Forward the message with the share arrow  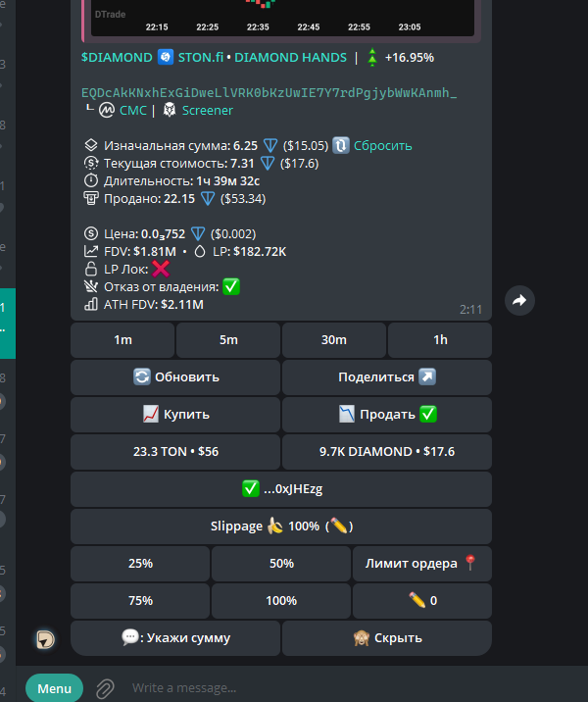[519, 300]
